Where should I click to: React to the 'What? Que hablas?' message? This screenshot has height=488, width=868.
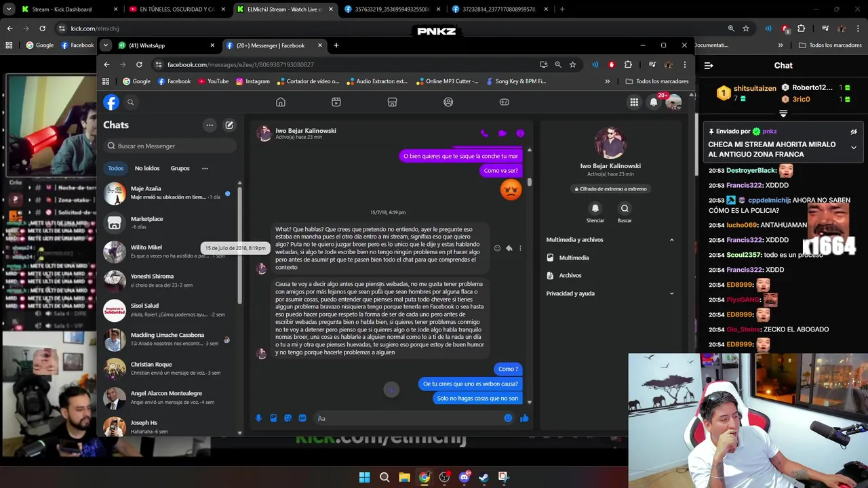tap(497, 248)
